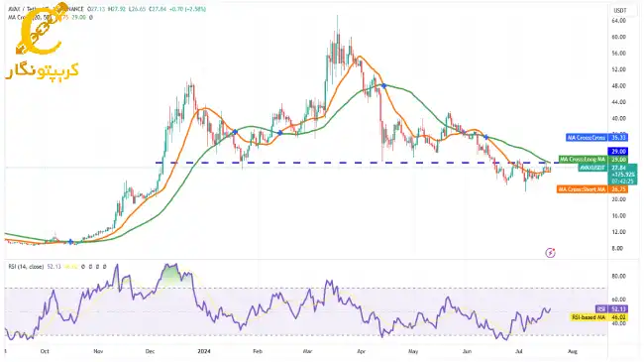
Task: Click the 8.00 price scale value
Action: 617,249
